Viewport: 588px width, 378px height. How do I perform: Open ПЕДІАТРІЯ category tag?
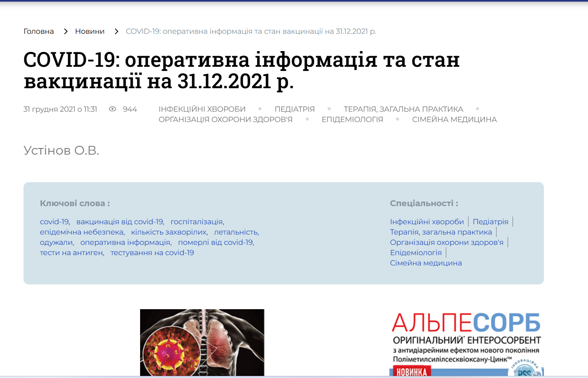coord(295,109)
